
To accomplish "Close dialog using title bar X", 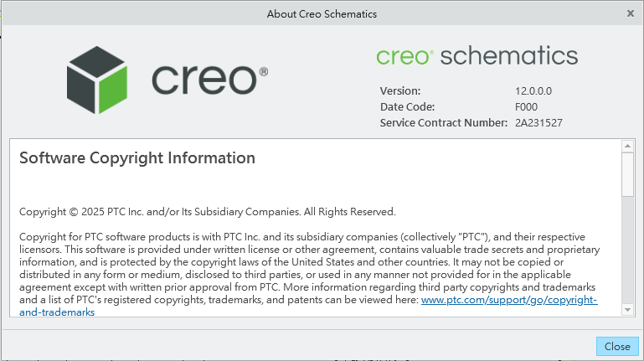I will pos(631,13).
